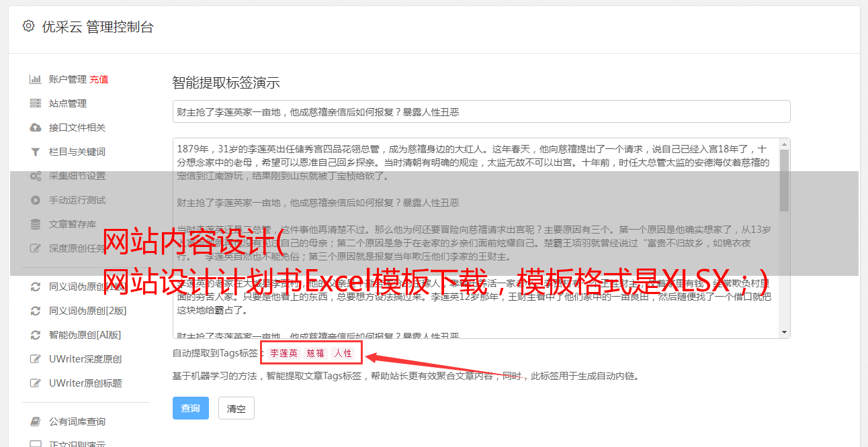Click the server icon for 站点管理
Screen dimensions: 868x447
click(x=36, y=103)
